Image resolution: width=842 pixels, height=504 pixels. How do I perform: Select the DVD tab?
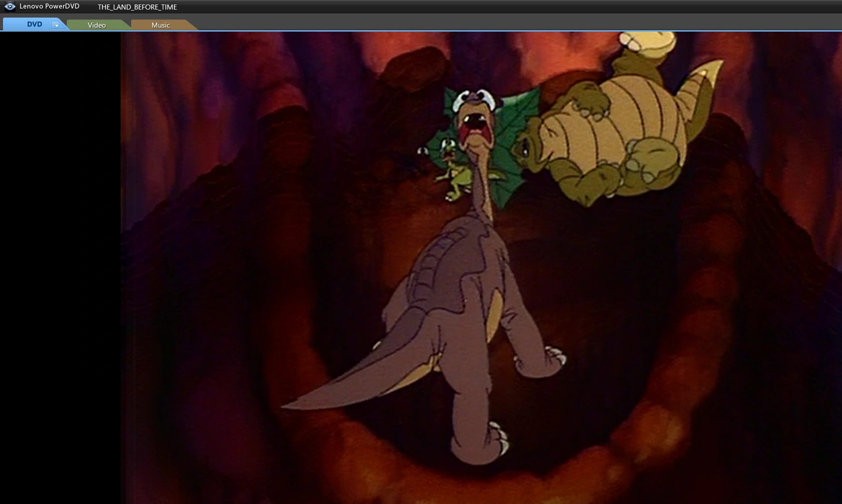pyautogui.click(x=34, y=24)
